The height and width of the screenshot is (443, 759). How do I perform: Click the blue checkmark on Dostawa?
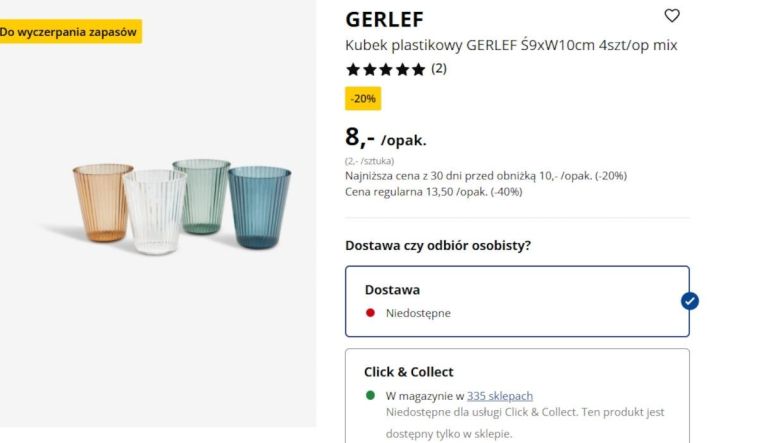click(689, 301)
